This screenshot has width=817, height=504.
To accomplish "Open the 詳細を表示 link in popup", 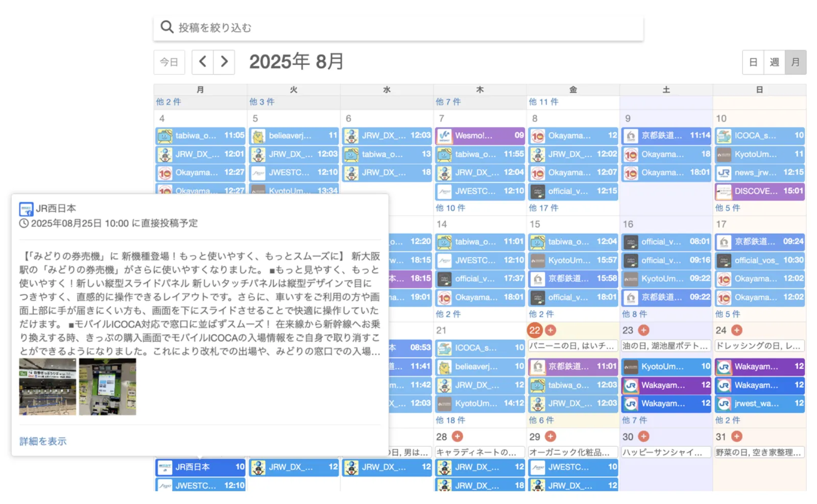I will pos(43,441).
